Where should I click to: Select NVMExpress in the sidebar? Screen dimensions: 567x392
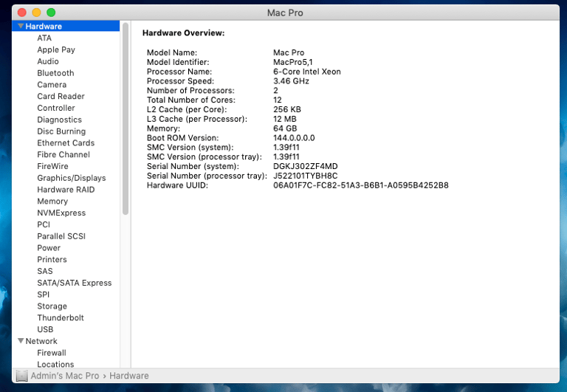coord(61,213)
